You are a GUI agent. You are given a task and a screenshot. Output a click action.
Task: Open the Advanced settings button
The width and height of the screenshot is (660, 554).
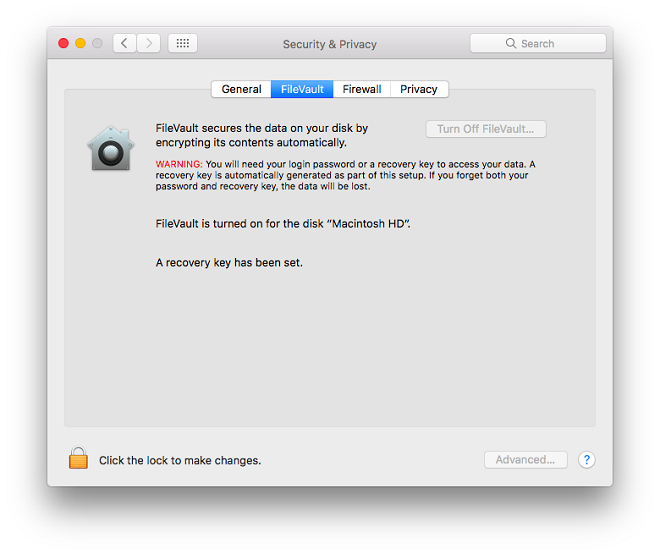point(525,460)
